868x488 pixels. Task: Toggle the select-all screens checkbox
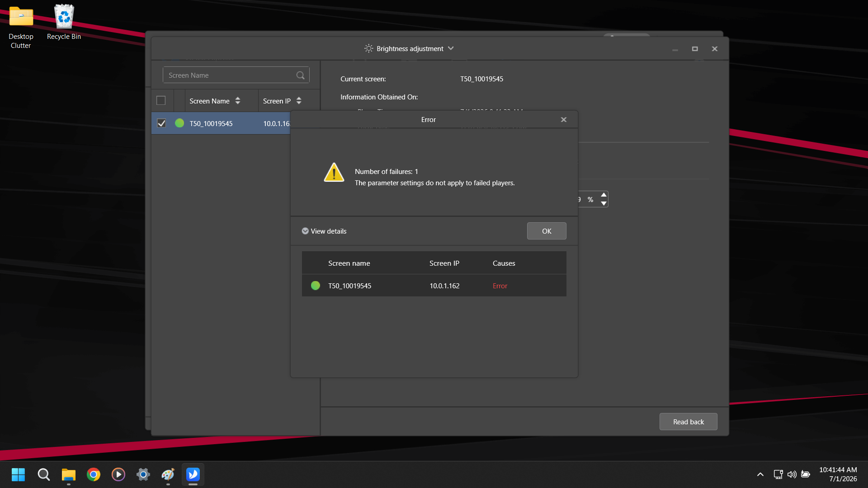161,101
